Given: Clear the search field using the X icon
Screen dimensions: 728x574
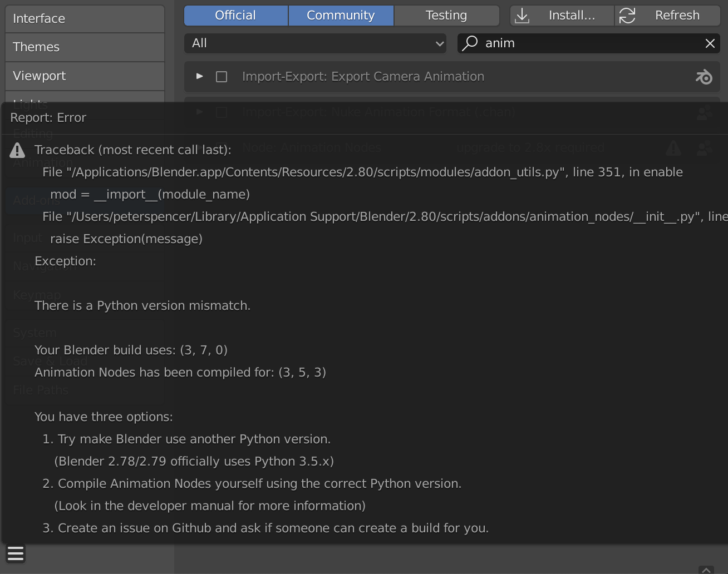Looking at the screenshot, I should (710, 43).
